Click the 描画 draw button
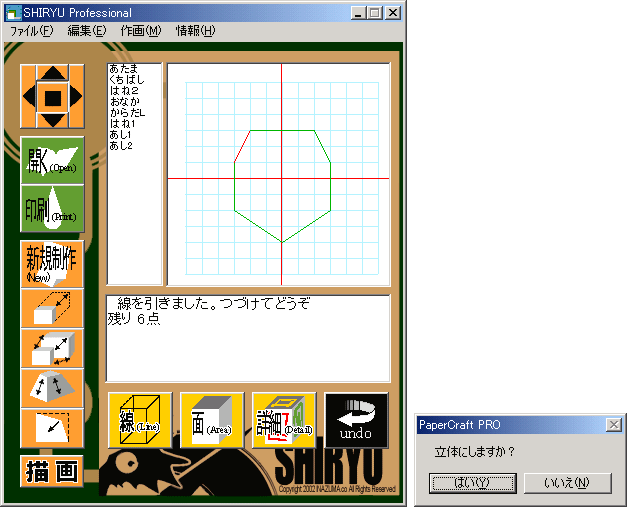The width and height of the screenshot is (627, 507). (52, 471)
